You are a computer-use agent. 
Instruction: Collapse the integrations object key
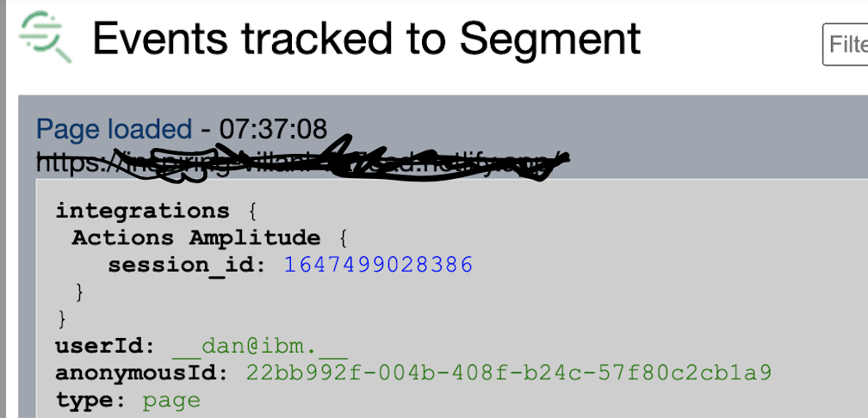coord(142,211)
